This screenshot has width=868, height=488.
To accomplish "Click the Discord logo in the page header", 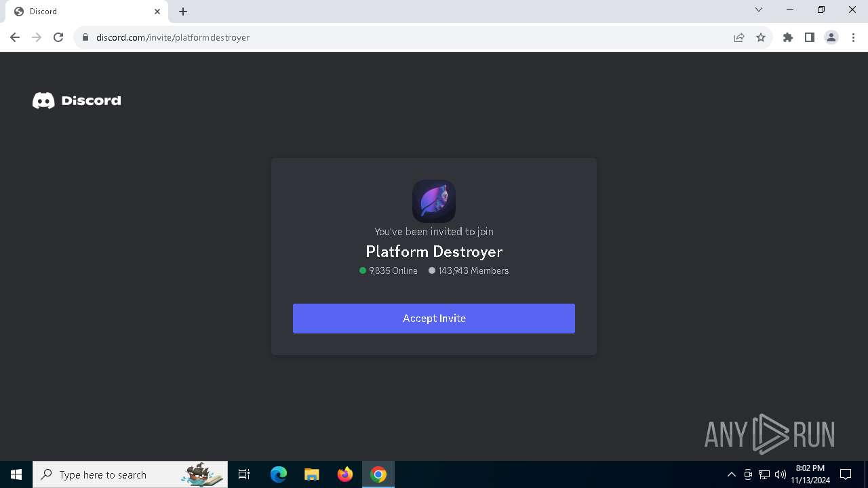I will 77,101.
